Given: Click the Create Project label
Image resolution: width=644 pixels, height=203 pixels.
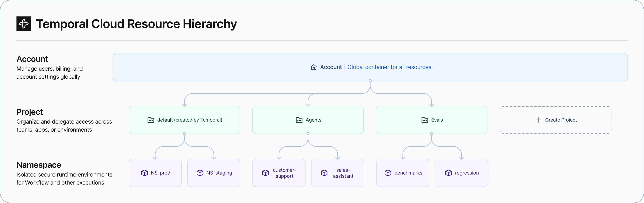Looking at the screenshot, I should click(x=561, y=120).
